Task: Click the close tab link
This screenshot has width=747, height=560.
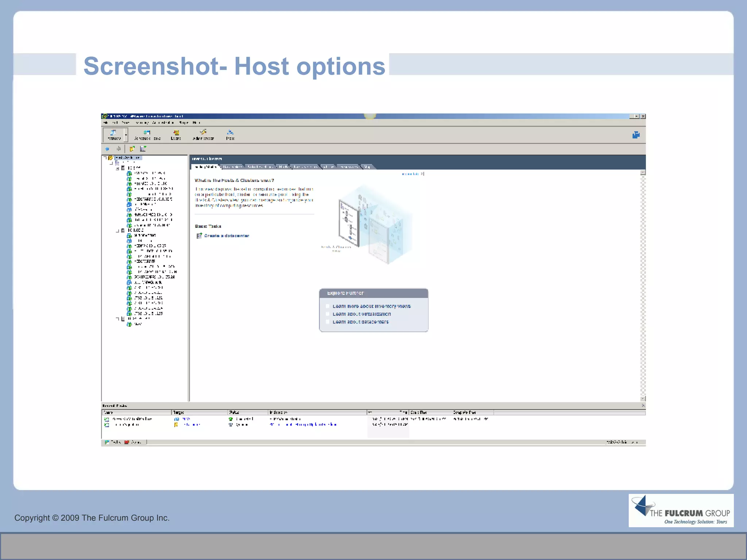Action: (411, 174)
